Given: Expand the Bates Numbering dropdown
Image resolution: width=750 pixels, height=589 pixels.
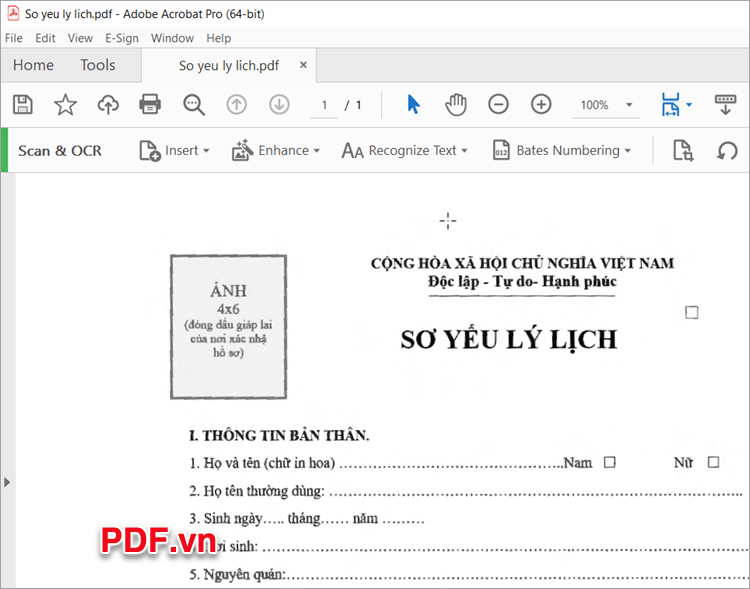Looking at the screenshot, I should (x=562, y=151).
